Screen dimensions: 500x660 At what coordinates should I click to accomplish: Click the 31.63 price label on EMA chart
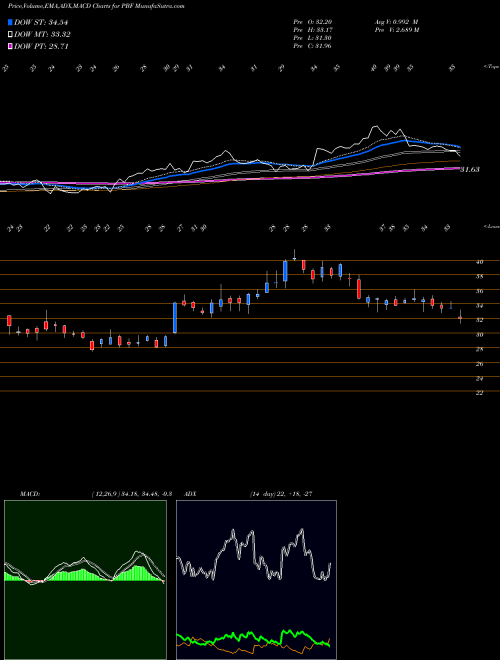coord(470,170)
